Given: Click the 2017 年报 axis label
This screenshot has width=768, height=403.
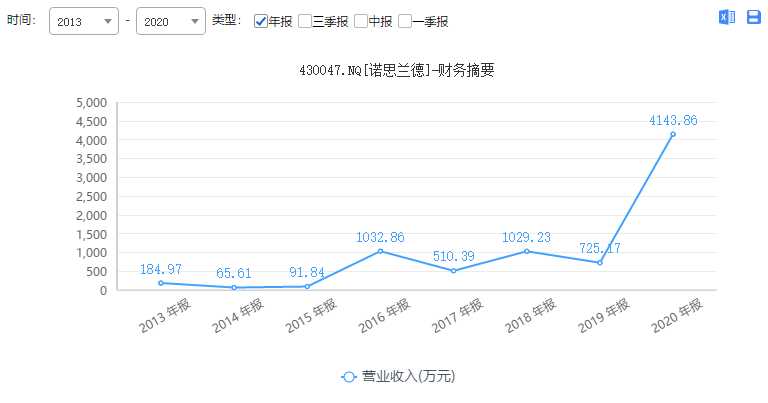Looking at the screenshot, I should pos(457,316).
